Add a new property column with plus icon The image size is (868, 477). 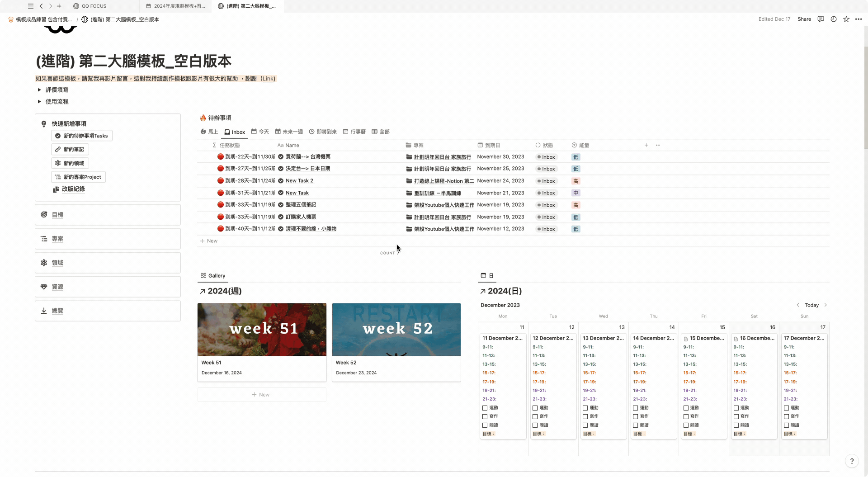pyautogui.click(x=646, y=145)
